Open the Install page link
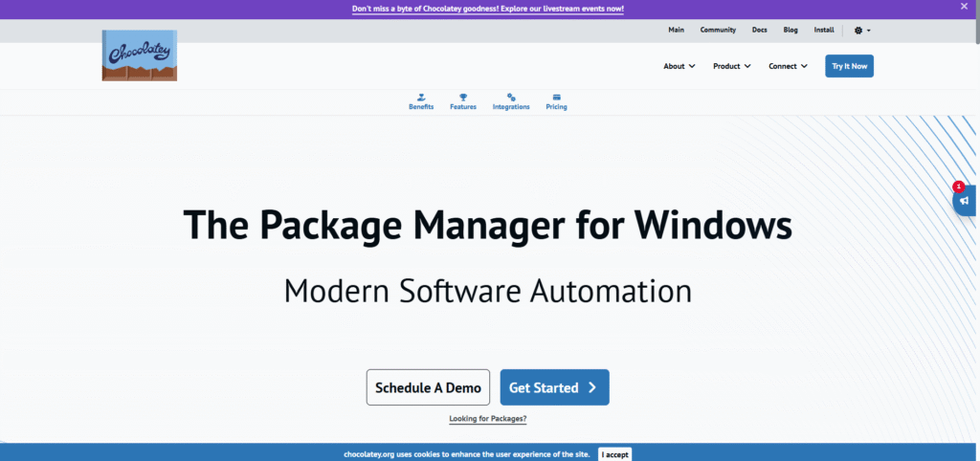Screen dimensions: 980x461 pyautogui.click(x=824, y=30)
